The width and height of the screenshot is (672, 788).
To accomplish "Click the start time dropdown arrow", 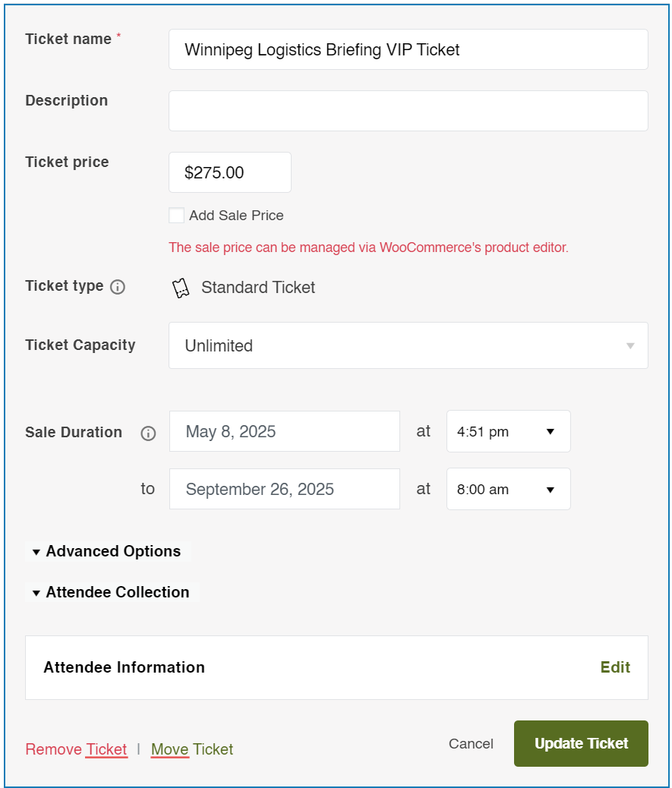I will coord(551,432).
